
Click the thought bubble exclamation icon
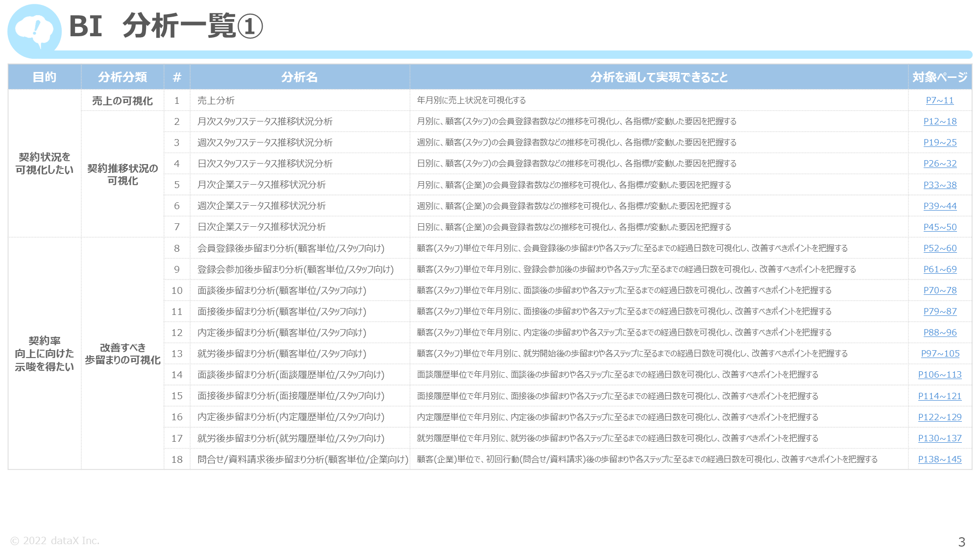coord(34,31)
